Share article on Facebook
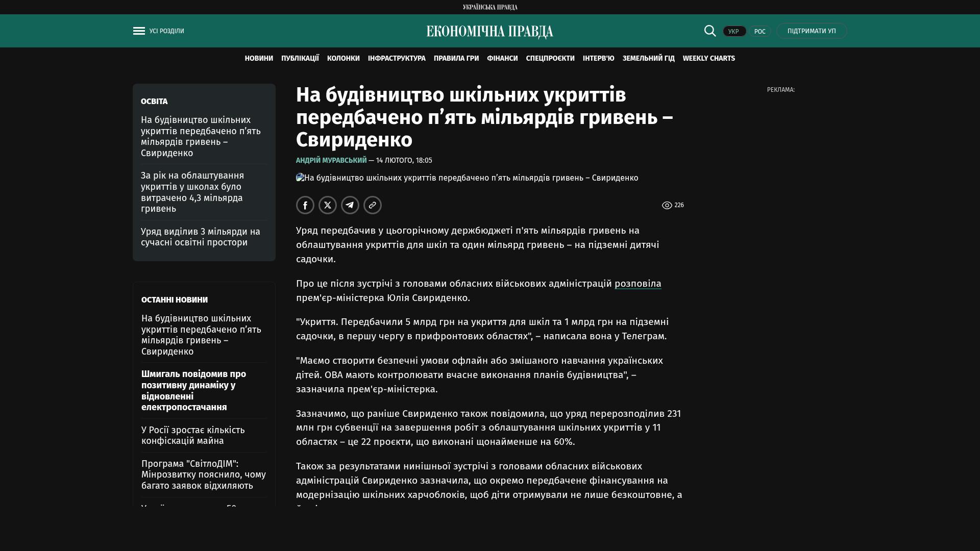The width and height of the screenshot is (980, 551). coord(305,205)
